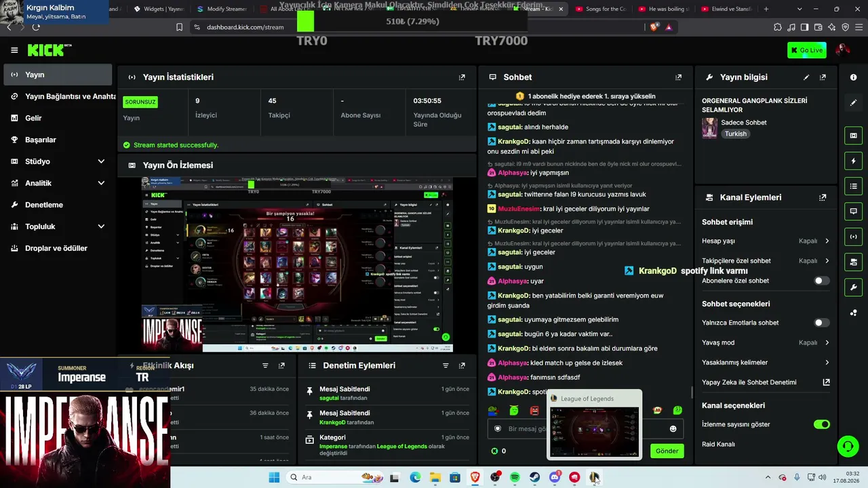Click the green headset support button

coord(848,446)
